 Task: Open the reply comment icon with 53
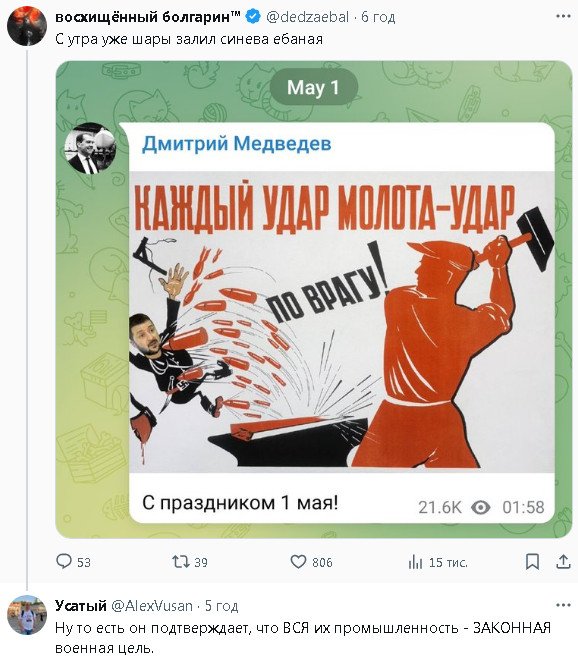click(64, 562)
